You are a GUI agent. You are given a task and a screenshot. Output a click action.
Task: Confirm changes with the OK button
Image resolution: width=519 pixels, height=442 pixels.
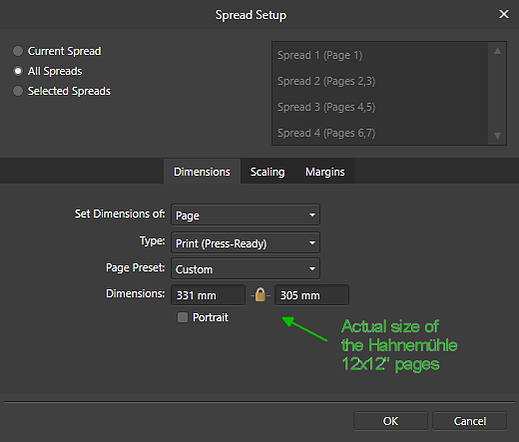[390, 421]
